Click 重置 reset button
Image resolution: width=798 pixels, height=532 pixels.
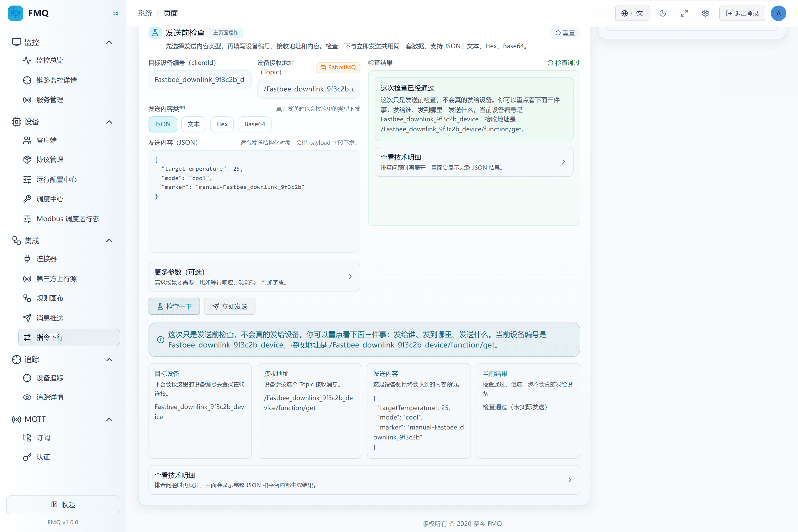(x=565, y=33)
